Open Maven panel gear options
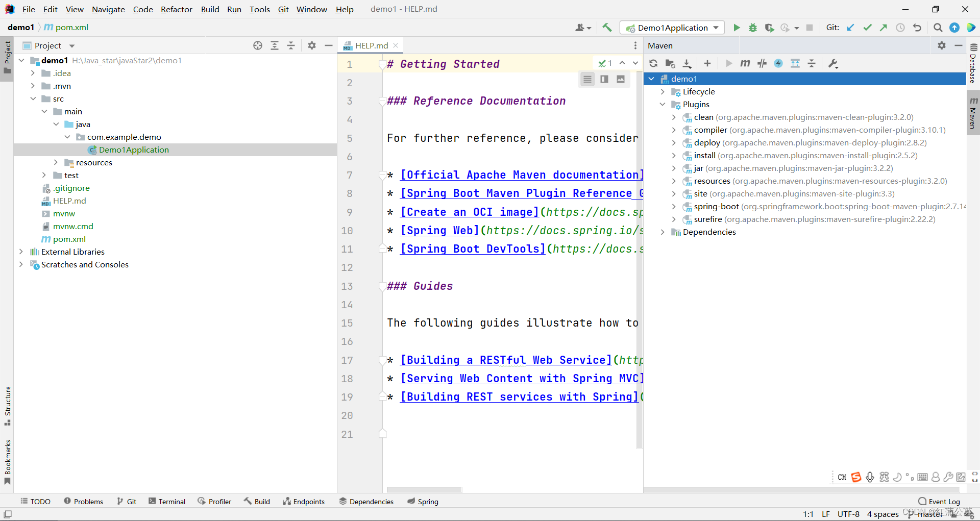 (942, 45)
